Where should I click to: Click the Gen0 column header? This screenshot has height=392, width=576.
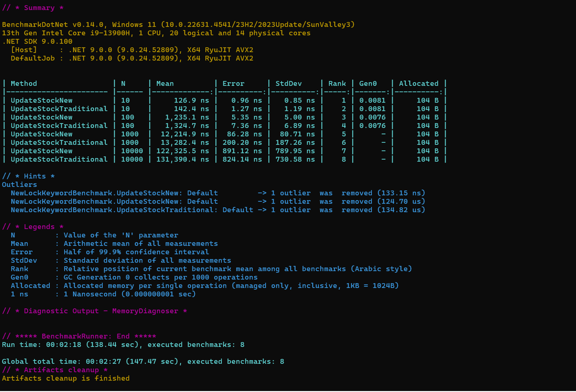point(368,84)
